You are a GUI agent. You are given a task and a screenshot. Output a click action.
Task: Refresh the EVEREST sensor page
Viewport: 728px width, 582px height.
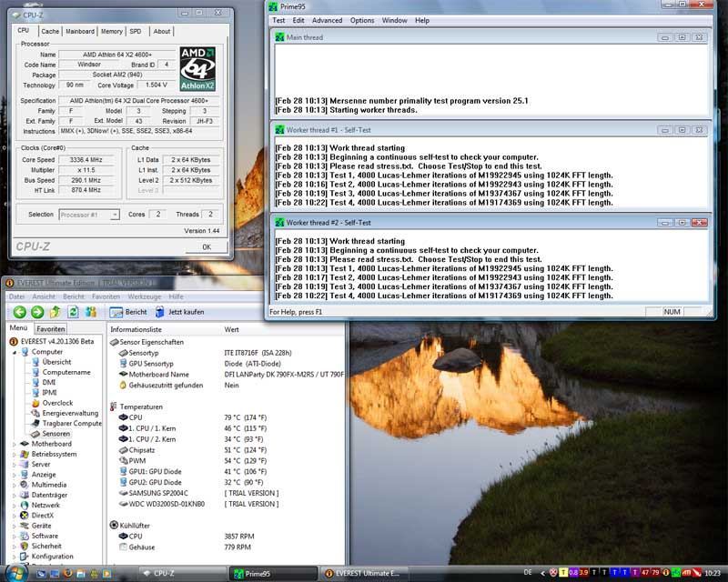[x=73, y=312]
